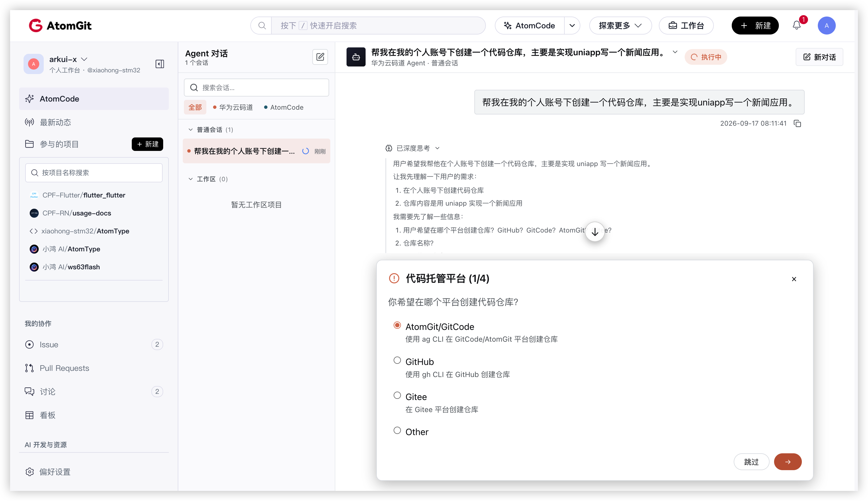Click the arkui-x workspace avatar
Viewport: 868px width, 501px height.
tap(33, 64)
